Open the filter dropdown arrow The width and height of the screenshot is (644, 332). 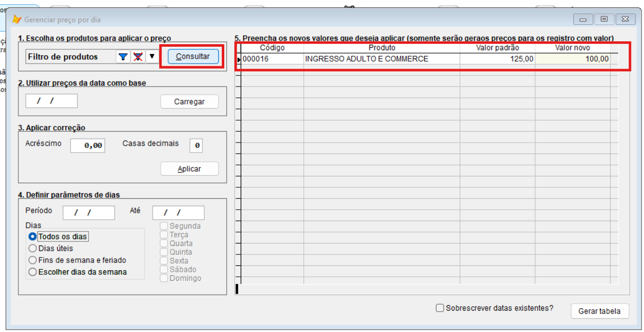click(x=152, y=57)
